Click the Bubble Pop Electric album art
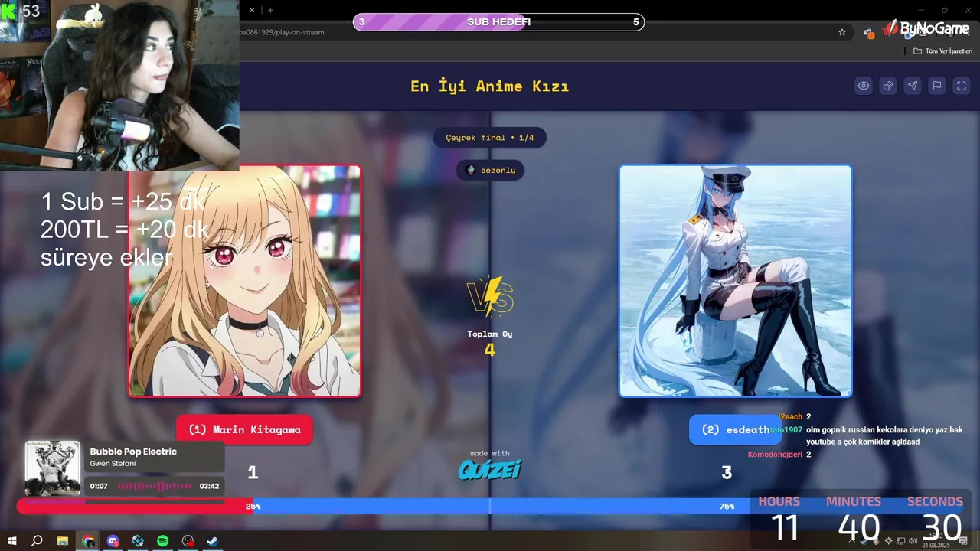 (53, 468)
